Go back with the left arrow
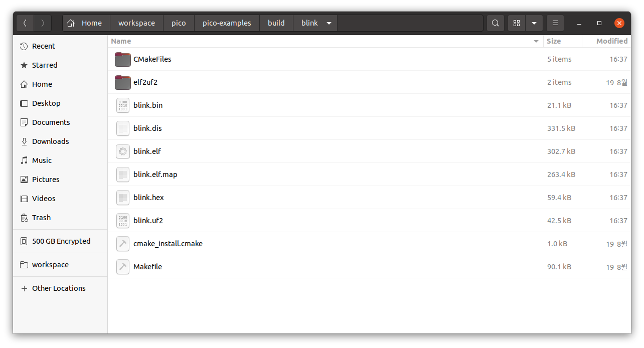Screen dimensions: 644x348 click(25, 23)
